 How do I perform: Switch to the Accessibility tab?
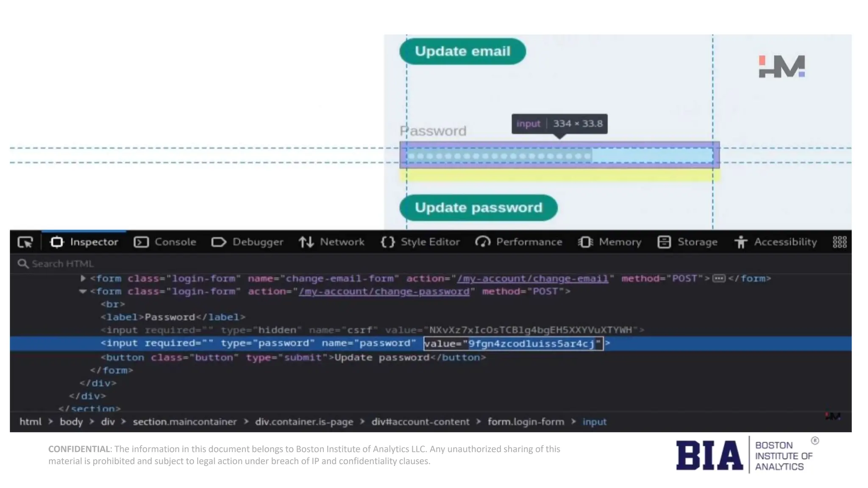coord(776,242)
